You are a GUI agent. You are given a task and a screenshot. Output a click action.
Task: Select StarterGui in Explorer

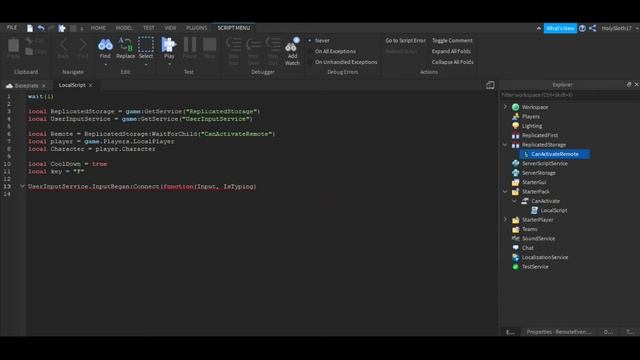pos(533,182)
